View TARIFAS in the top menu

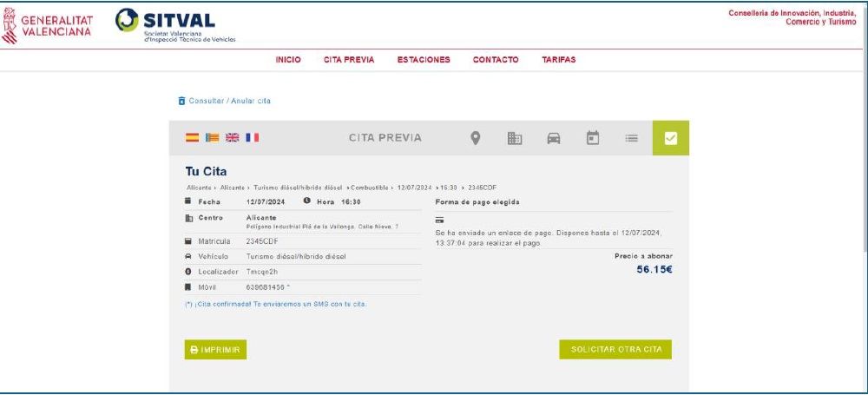559,60
